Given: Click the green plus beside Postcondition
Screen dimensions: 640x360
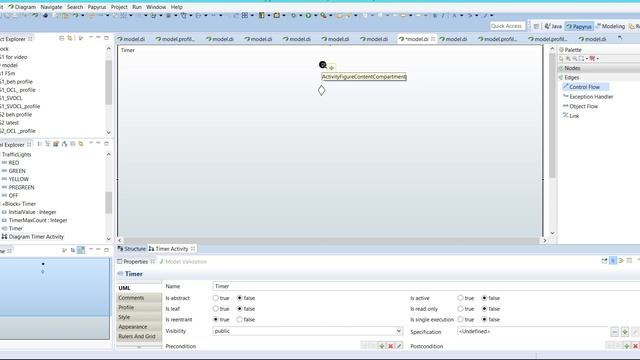Looking at the screenshot, I should (x=627, y=346).
